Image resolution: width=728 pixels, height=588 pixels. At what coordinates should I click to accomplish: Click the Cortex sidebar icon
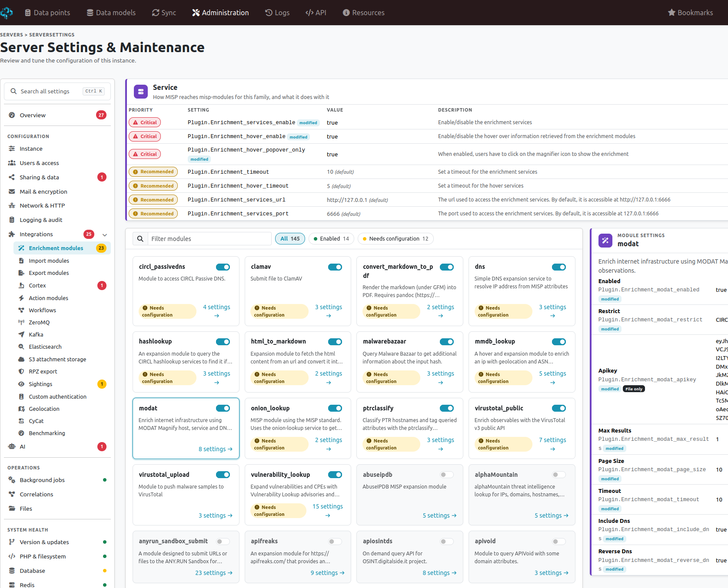click(21, 285)
